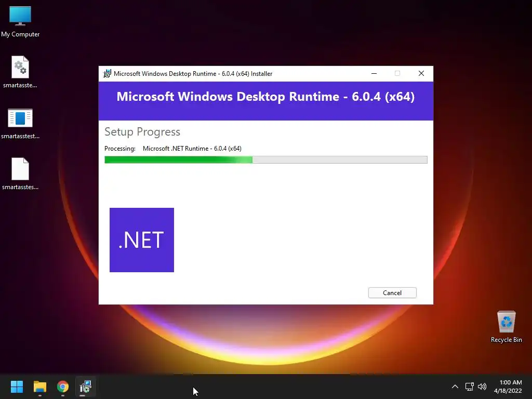Show hidden system tray icons
The image size is (532, 399).
[455, 387]
